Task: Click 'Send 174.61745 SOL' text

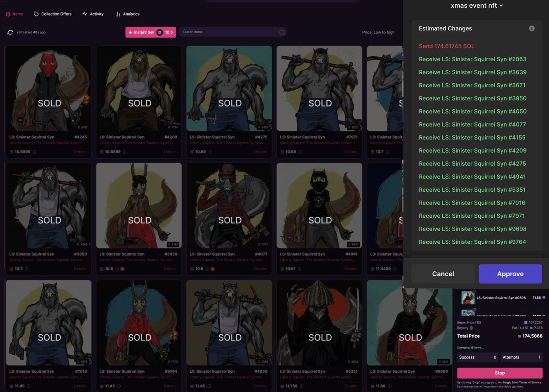Action: (447, 46)
